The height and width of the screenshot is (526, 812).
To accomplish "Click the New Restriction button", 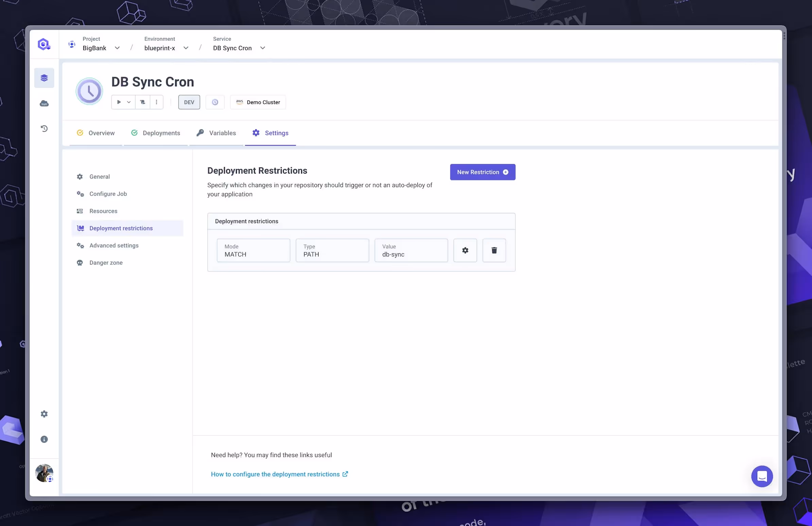I will tap(482, 172).
